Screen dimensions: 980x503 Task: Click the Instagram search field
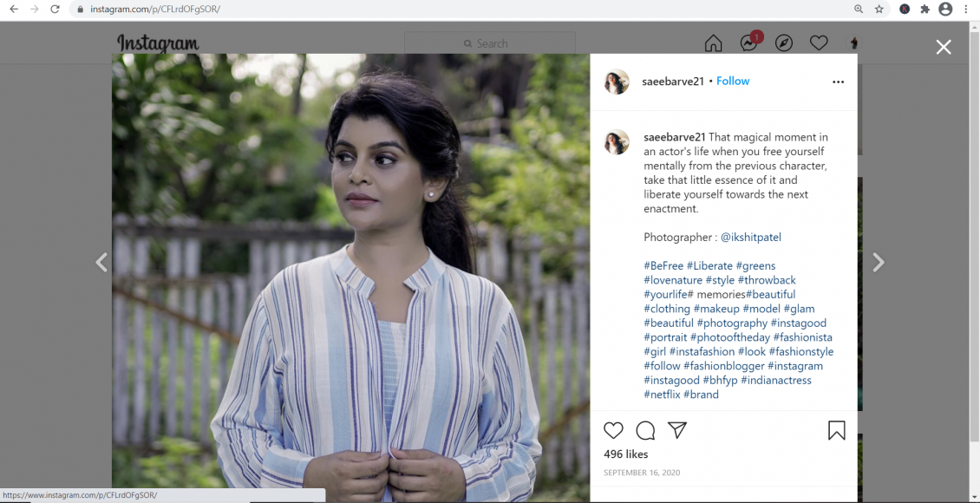[x=490, y=43]
